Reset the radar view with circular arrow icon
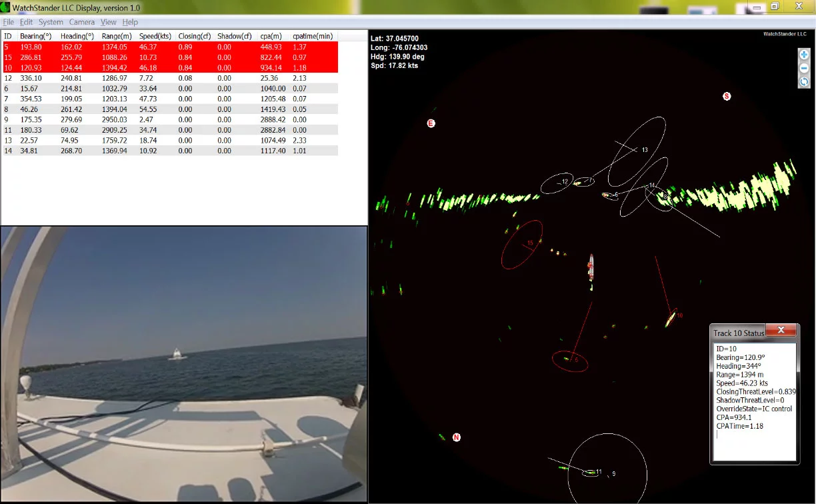Image resolution: width=816 pixels, height=504 pixels. click(803, 81)
